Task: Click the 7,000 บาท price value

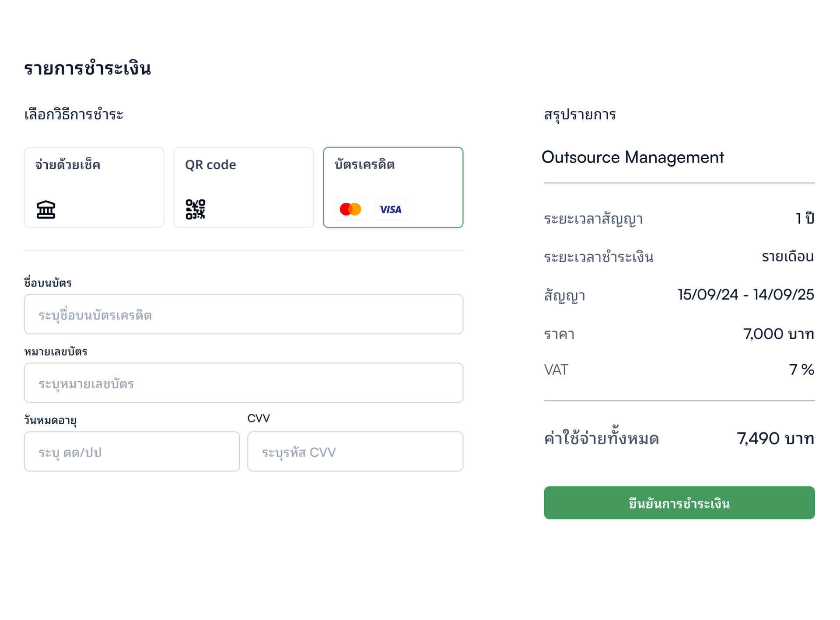Action: [x=778, y=334]
